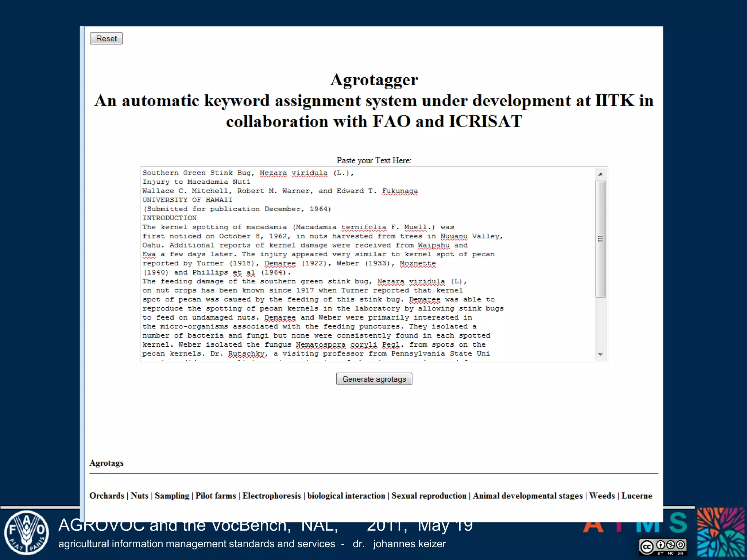Select the Electrophoresis agrotag

point(271,496)
